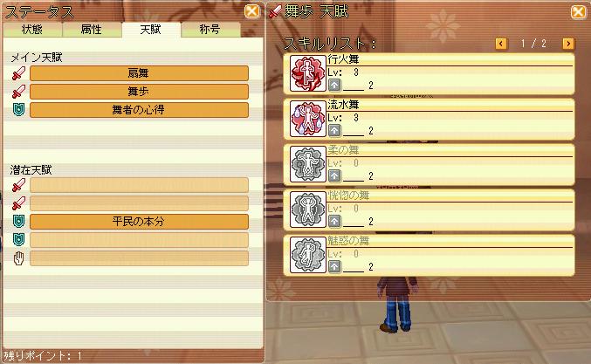591x364 pixels.
Task: Select the 恍惚の舞 skill icon
Action: 308,209
